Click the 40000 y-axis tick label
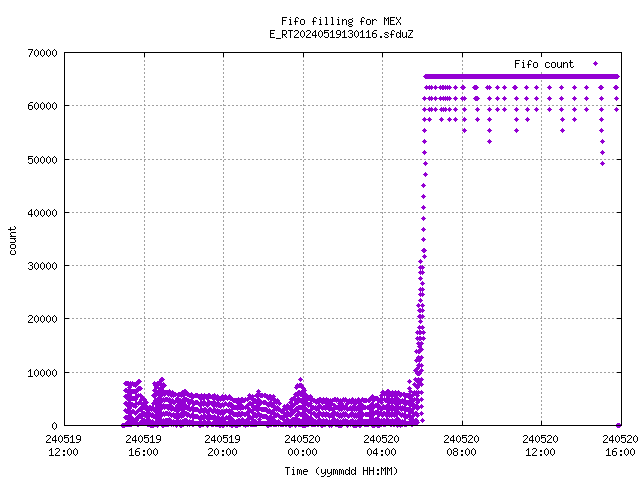 tap(42, 213)
